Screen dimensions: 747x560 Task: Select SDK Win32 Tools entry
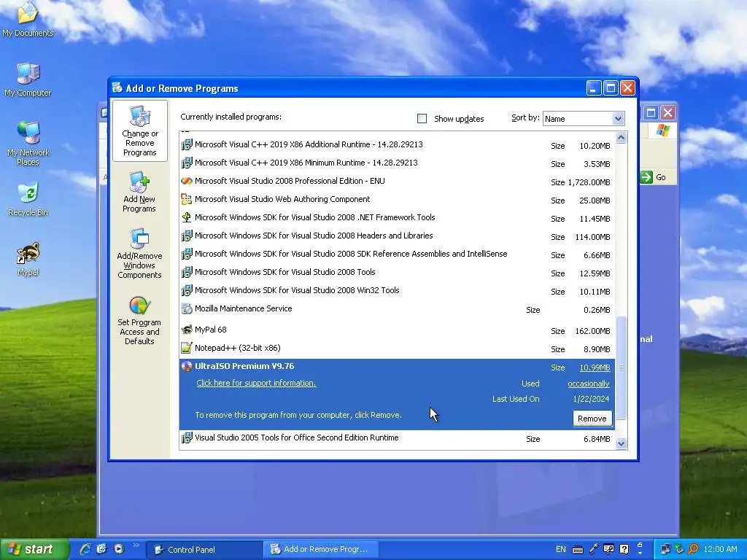click(x=398, y=290)
